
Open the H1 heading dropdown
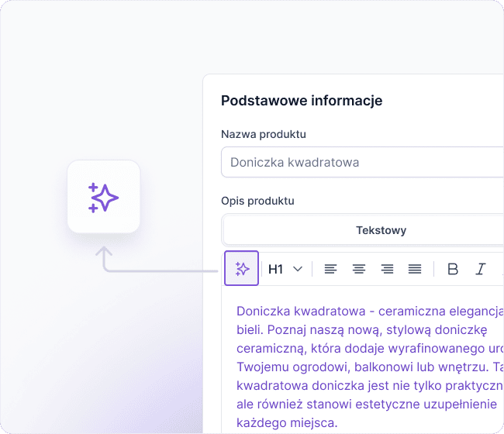(285, 269)
